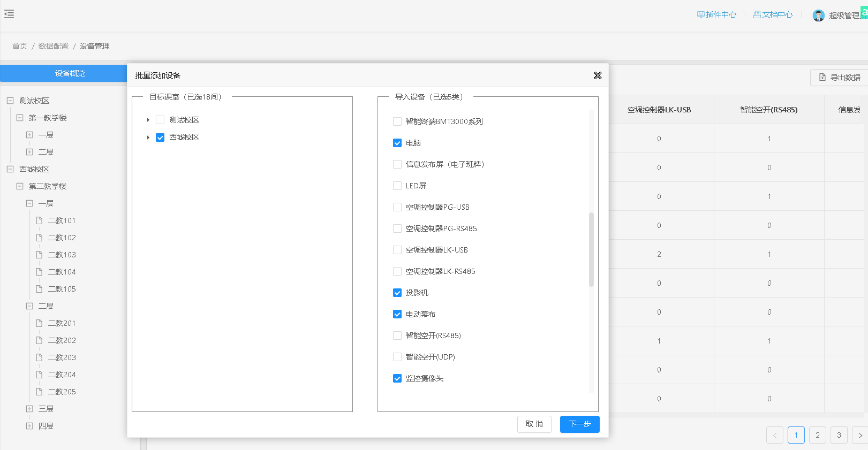Click 智能空开(RS485) table column header
Viewport: 868px width, 450px height.
coord(769,110)
